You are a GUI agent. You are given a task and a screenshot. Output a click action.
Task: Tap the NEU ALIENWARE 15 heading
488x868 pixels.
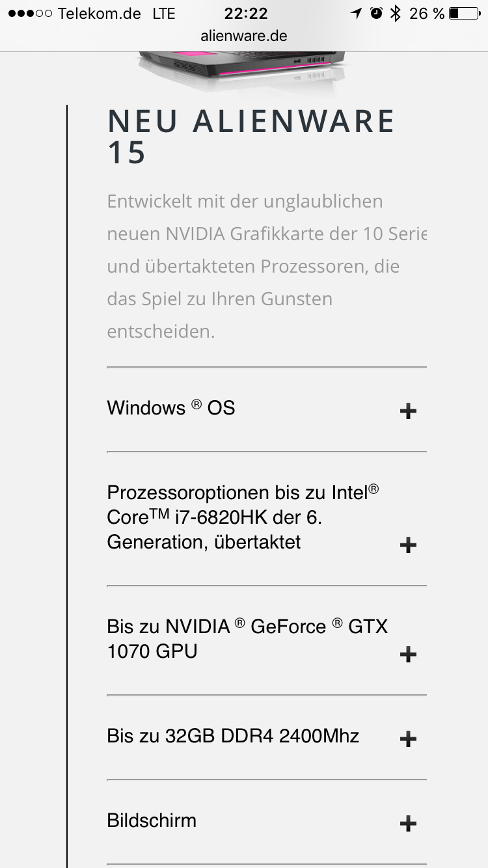click(x=251, y=137)
